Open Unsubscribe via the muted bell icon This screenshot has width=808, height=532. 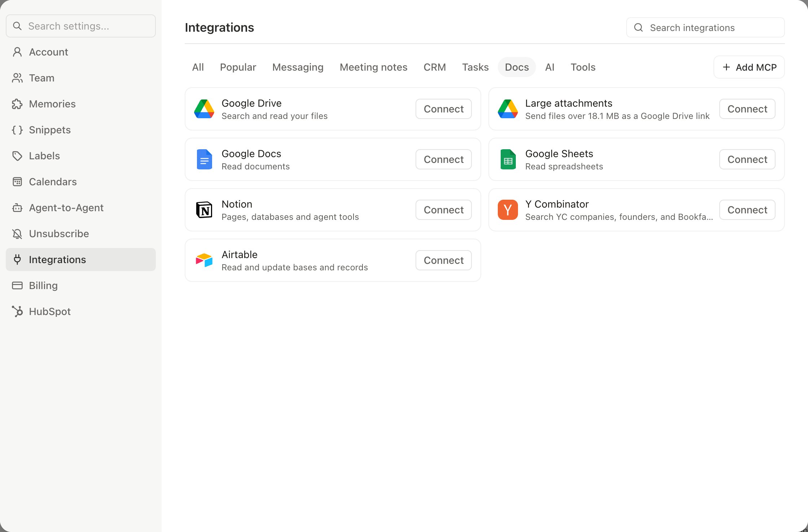point(17,234)
